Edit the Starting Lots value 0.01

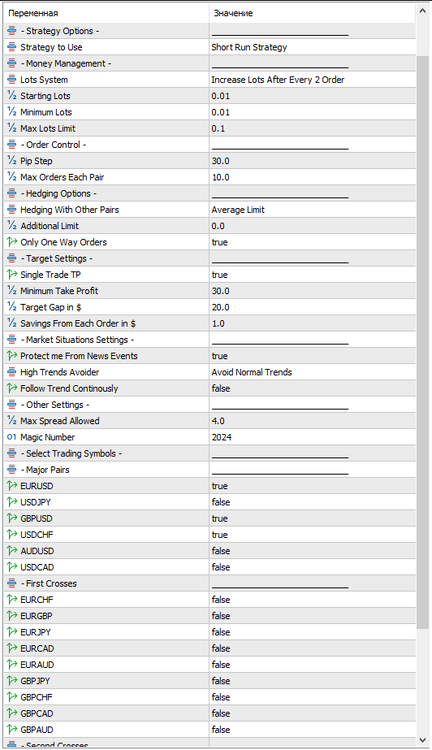[312, 96]
